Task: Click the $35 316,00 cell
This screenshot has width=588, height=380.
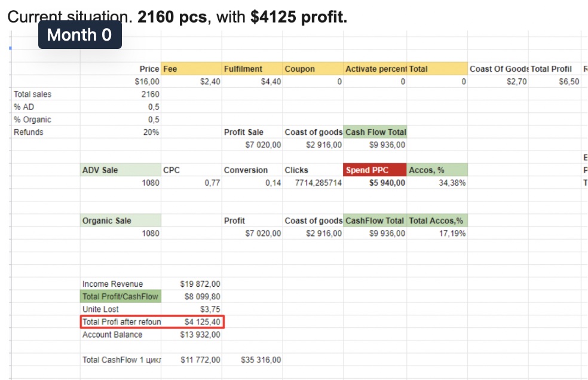Action: point(253,360)
